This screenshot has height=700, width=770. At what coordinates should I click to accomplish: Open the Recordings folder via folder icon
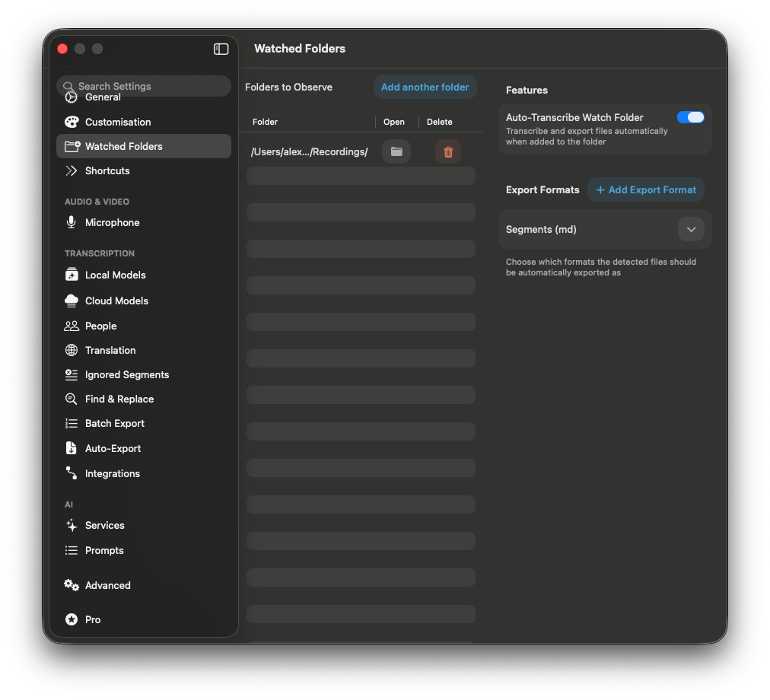[x=396, y=151]
